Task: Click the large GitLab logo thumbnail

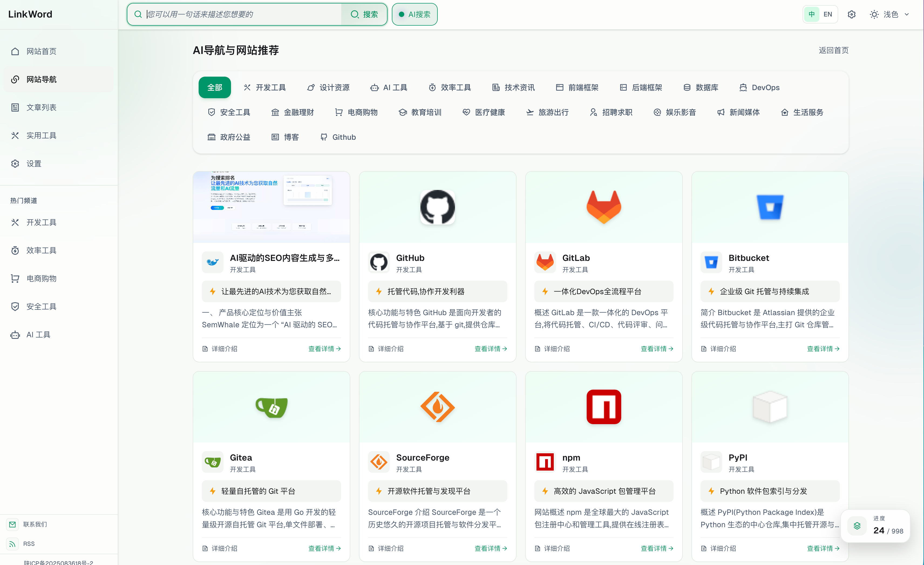Action: (x=604, y=207)
